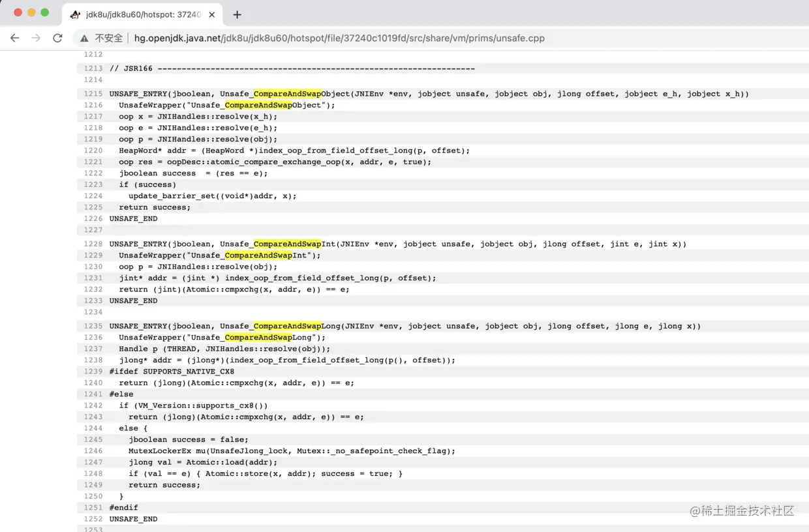Image resolution: width=809 pixels, height=532 pixels.
Task: Open a new tab with the plus button
Action: 237,14
